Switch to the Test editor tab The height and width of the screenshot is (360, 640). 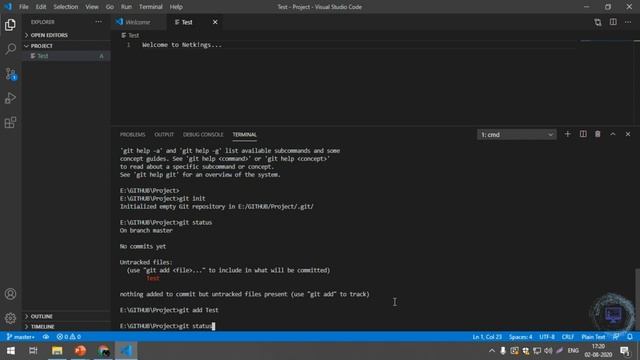[194, 22]
